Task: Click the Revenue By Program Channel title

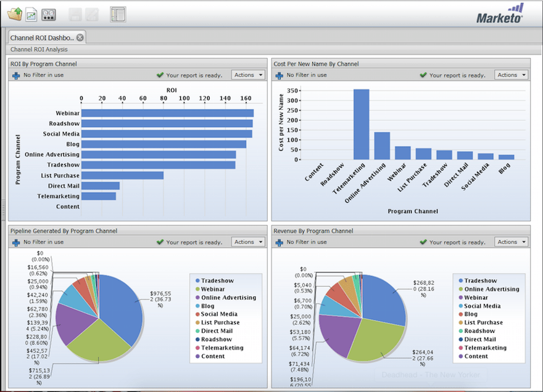Action: [x=313, y=231]
